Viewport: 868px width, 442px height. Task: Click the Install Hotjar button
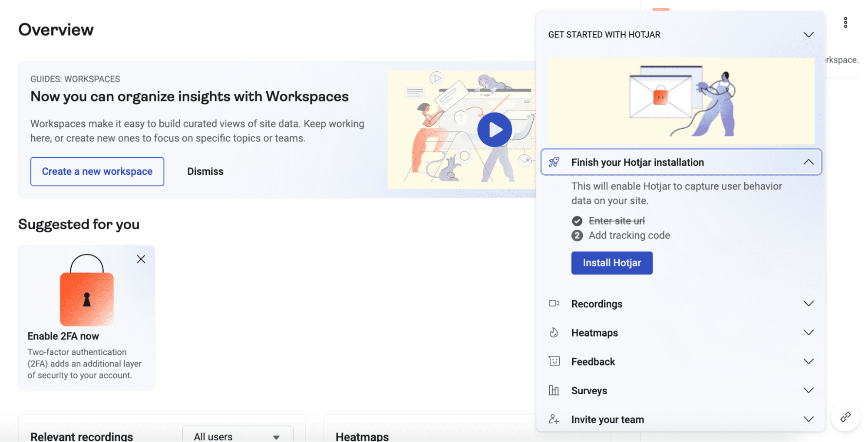coord(611,263)
